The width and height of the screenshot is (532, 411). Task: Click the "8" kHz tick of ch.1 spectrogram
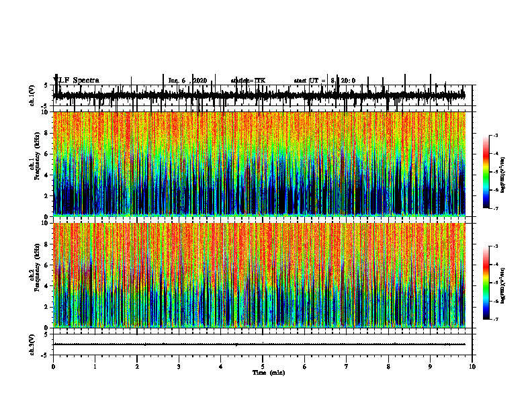click(x=47, y=133)
